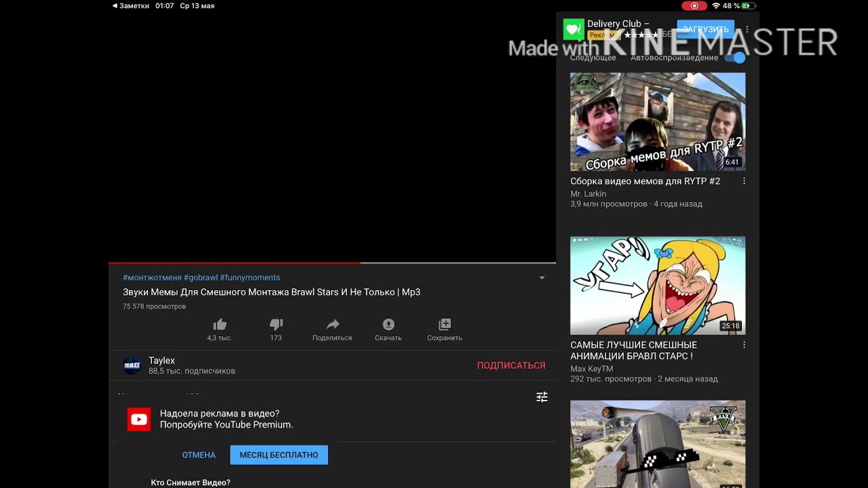This screenshot has height=488, width=868.
Task: Like the video with thumbs up icon
Action: 220,325
